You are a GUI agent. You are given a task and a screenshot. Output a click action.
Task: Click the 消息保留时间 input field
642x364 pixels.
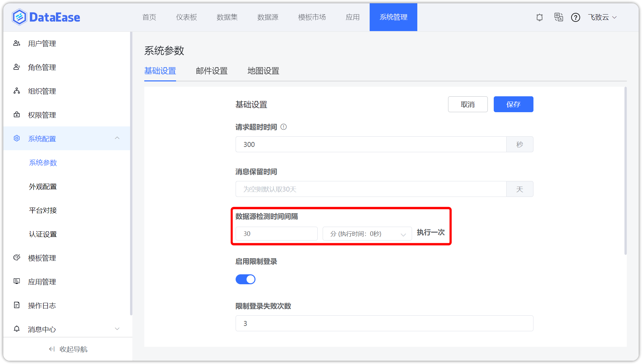point(371,189)
